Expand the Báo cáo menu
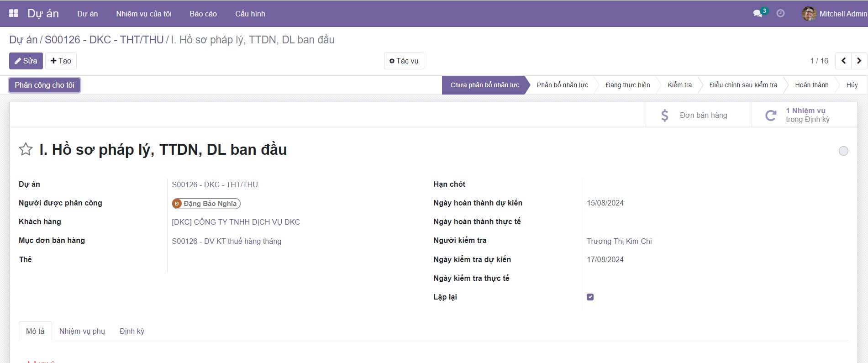 coord(203,14)
